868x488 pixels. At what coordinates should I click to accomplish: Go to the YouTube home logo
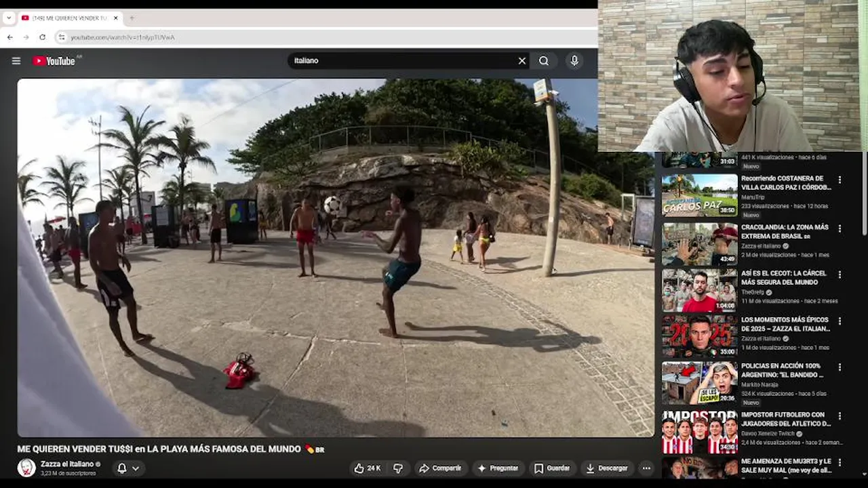[54, 61]
